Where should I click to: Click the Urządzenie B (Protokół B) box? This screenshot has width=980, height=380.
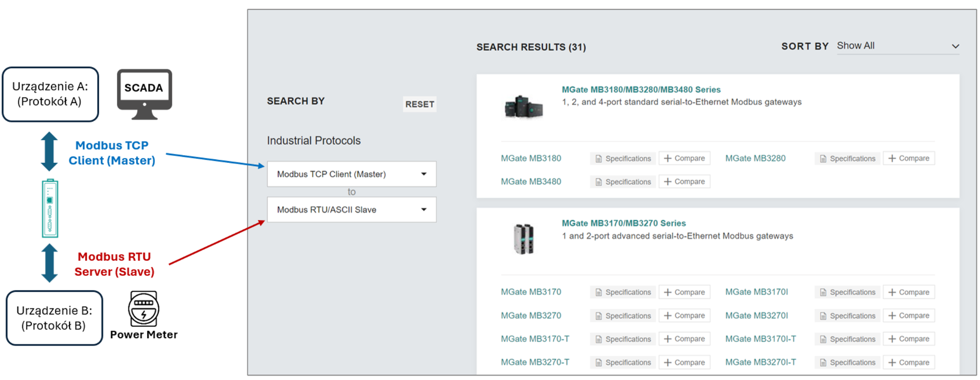click(x=54, y=318)
